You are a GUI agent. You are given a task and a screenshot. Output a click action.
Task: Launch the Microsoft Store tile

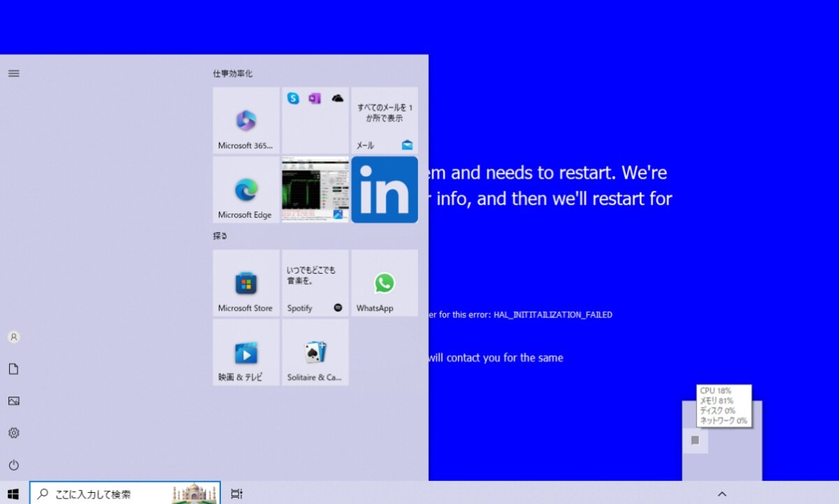tap(246, 283)
